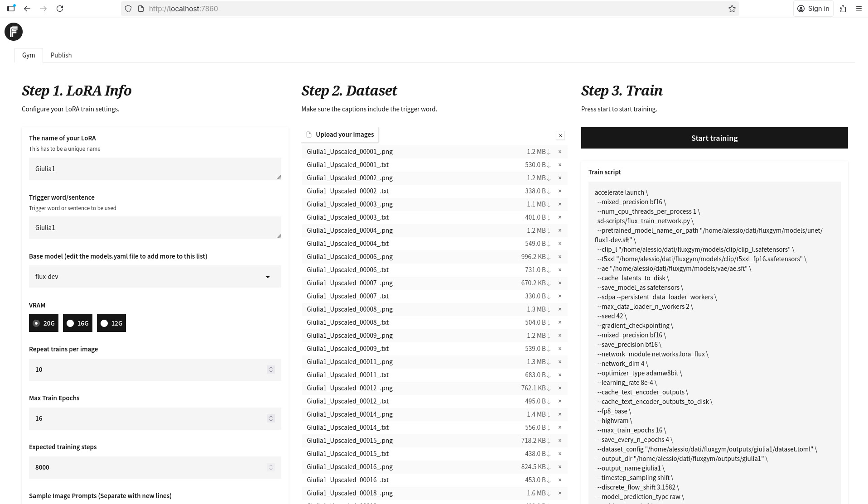Image resolution: width=868 pixels, height=504 pixels.
Task: Reload the page with the refresh icon
Action: 60,9
